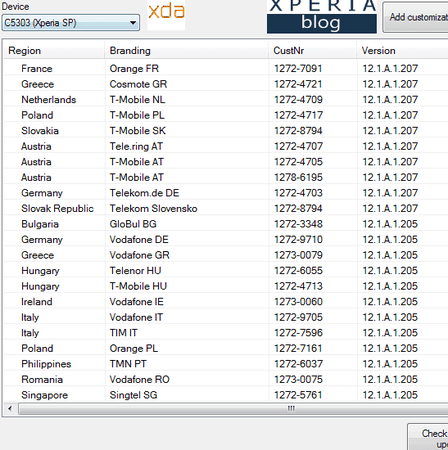Click CustNr 1272-3348
Viewport: 448px width, 450px height.
point(298,224)
